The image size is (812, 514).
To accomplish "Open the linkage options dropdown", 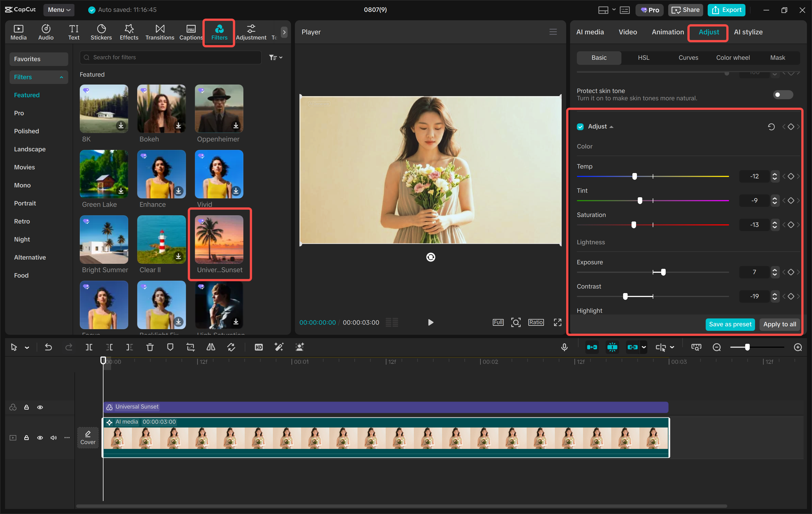I will (x=644, y=347).
